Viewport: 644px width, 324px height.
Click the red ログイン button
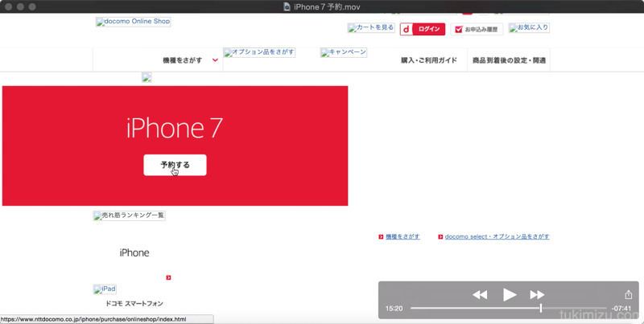[423, 29]
